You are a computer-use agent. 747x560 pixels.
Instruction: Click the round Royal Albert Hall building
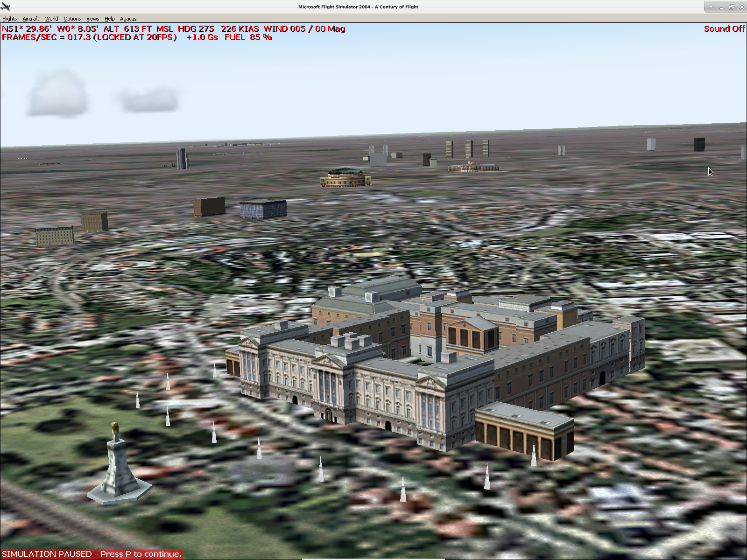[x=345, y=178]
